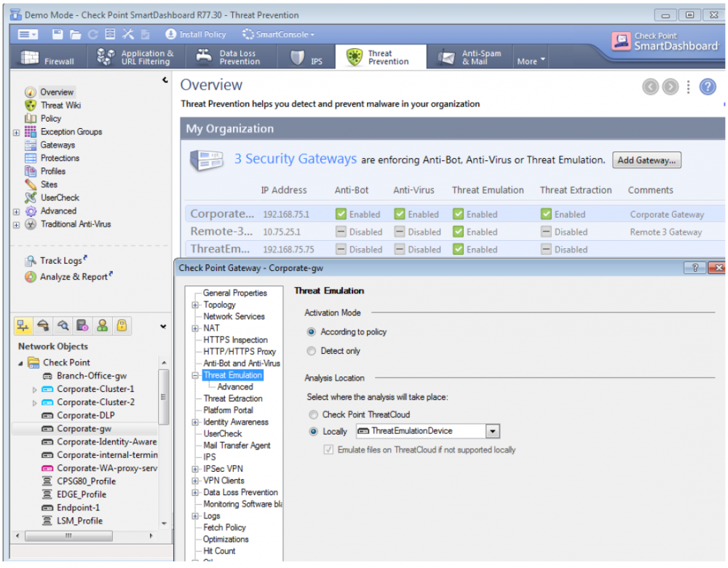This screenshot has height=568, width=728.
Task: Open the help question mark icon
Action: coord(708,87)
